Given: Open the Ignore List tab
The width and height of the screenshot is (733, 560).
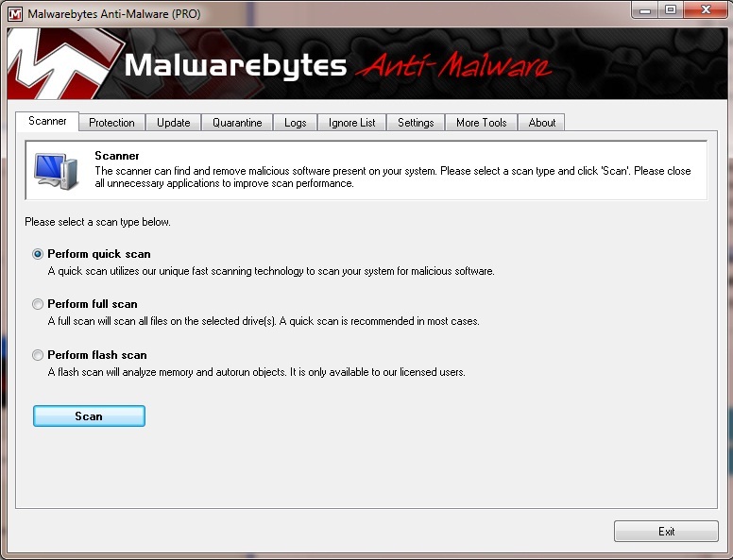Looking at the screenshot, I should [x=352, y=123].
